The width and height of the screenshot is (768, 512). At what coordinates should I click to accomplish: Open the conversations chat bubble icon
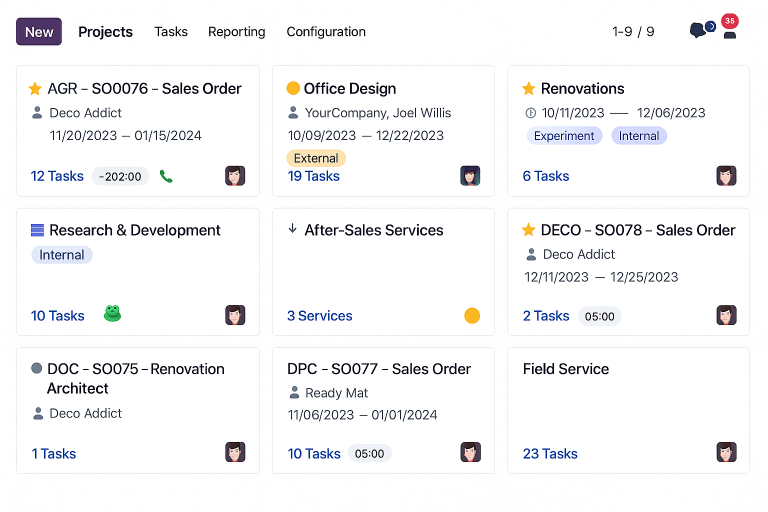coord(697,30)
